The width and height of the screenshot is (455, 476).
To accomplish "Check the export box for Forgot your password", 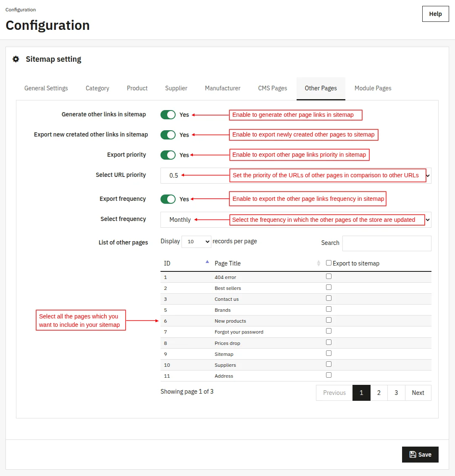I will [x=329, y=331].
